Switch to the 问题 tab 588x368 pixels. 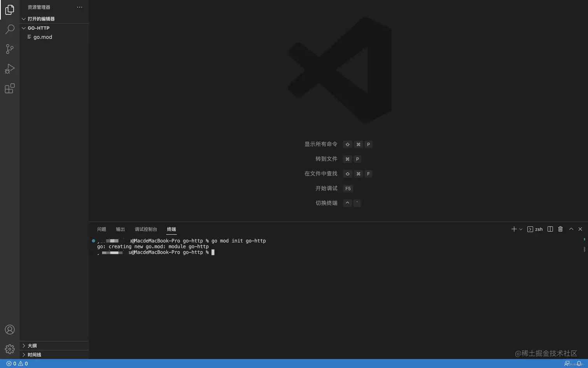click(x=101, y=229)
